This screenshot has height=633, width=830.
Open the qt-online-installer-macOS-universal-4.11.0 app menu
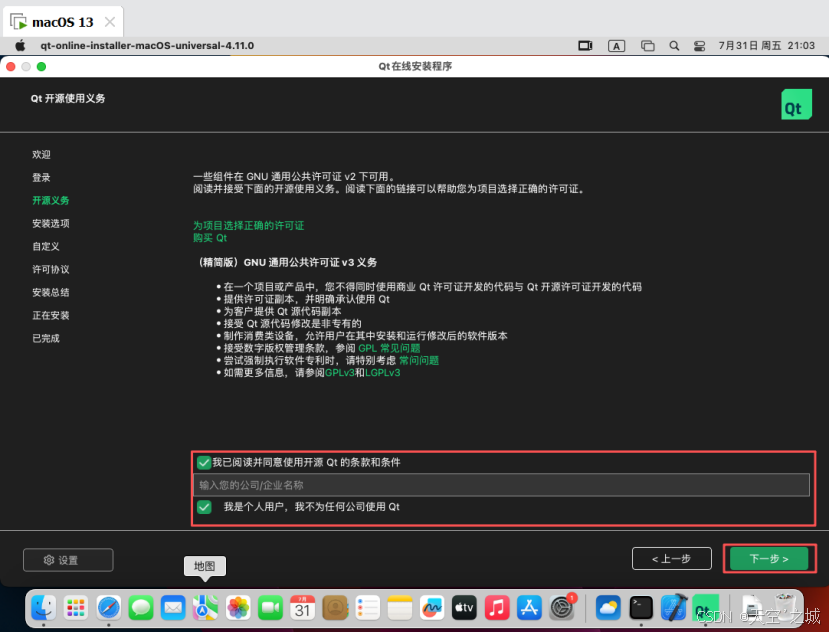click(x=147, y=46)
